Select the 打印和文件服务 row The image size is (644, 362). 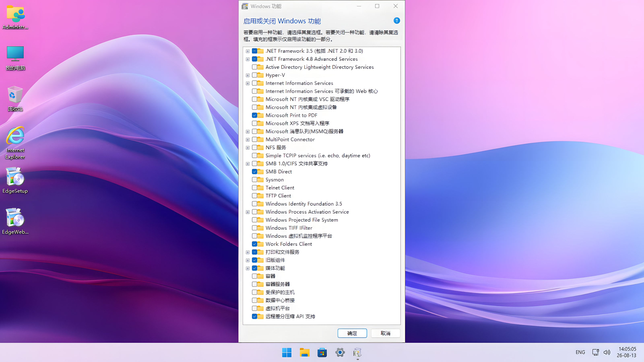click(282, 252)
